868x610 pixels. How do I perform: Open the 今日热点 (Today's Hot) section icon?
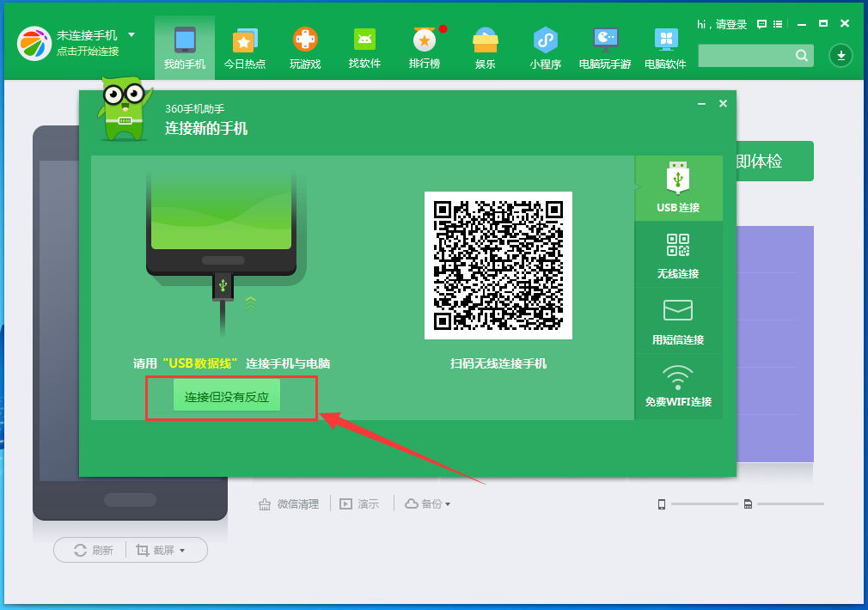point(244,40)
